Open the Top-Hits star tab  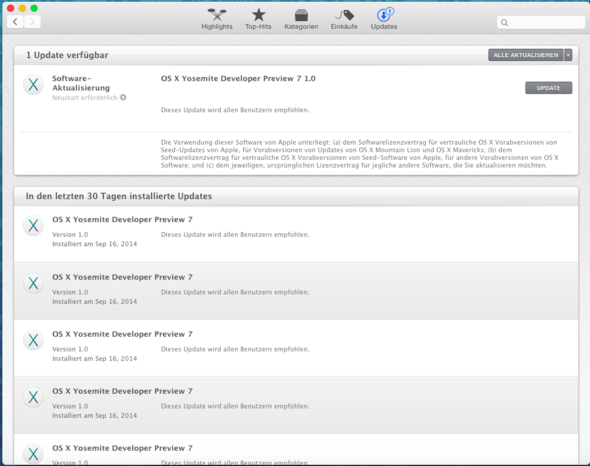point(258,19)
